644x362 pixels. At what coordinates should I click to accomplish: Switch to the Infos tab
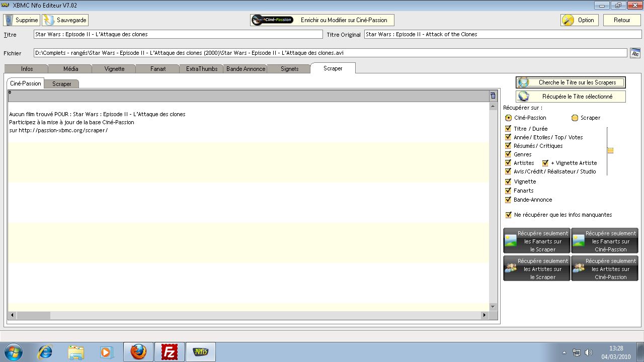(27, 69)
